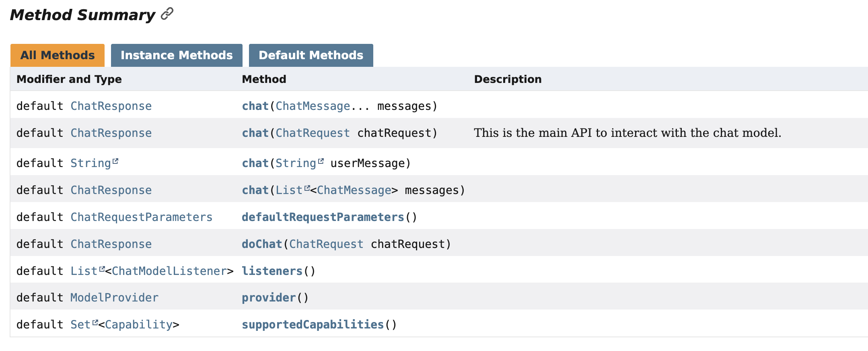Open the defaultRequestParameters method link

[x=323, y=217]
